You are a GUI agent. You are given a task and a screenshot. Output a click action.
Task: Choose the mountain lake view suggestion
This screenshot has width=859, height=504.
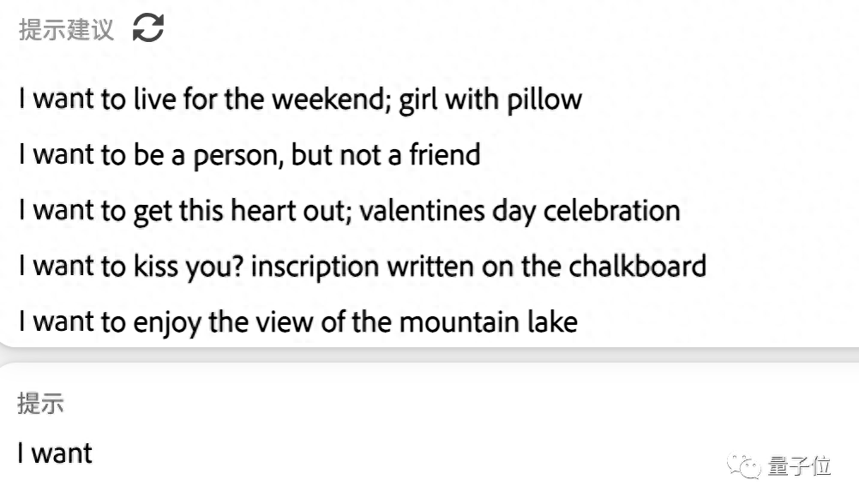coord(297,322)
